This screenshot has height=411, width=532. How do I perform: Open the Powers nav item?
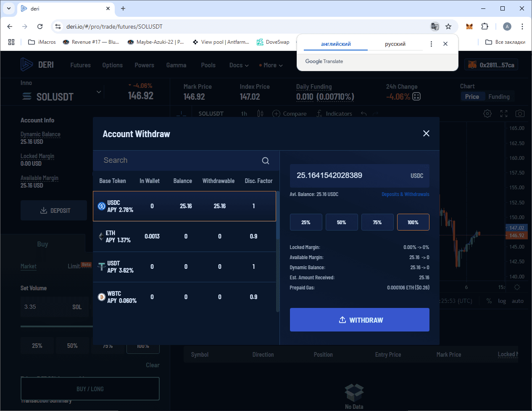click(144, 65)
